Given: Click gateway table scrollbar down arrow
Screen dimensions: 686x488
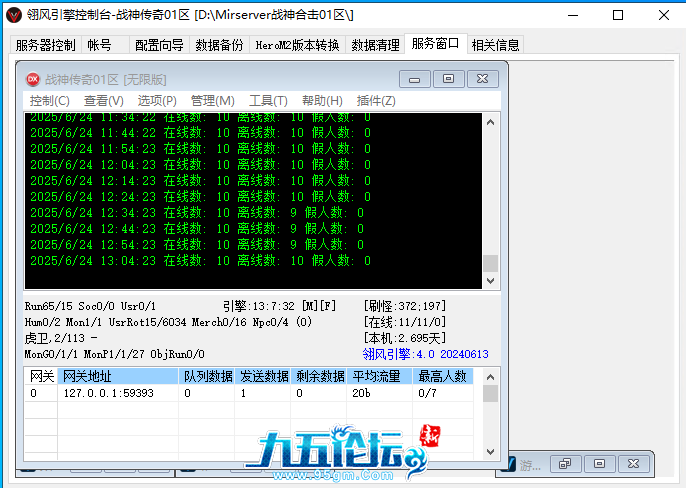Looking at the screenshot, I should (490, 452).
